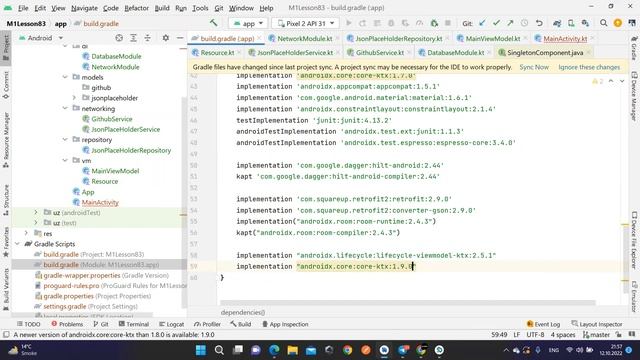Click the 4 spaces indent setting
640x360 pixels.
click(x=563, y=335)
